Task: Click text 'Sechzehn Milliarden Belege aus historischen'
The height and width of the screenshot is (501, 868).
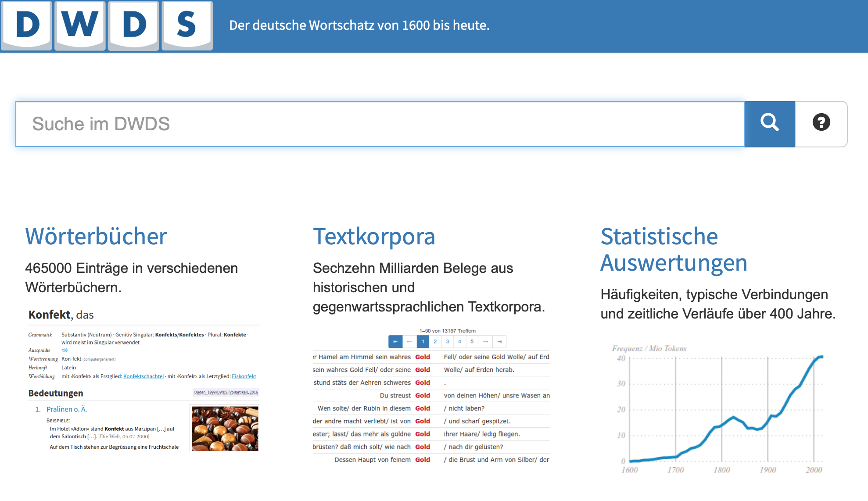Action: click(x=413, y=278)
